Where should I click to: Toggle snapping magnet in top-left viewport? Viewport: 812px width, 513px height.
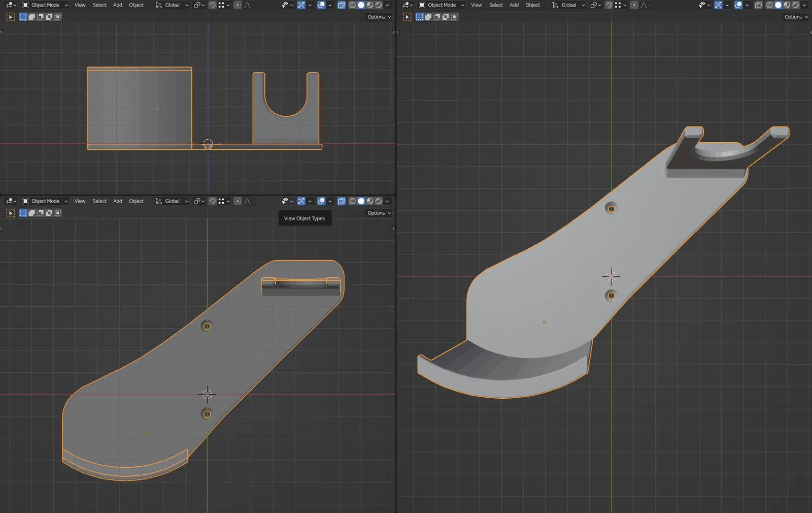212,5
